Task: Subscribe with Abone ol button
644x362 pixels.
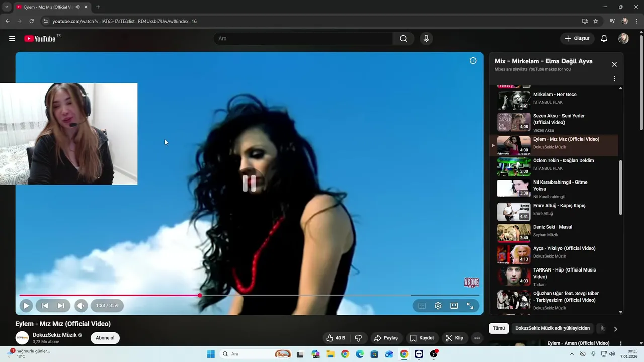Action: click(105, 338)
